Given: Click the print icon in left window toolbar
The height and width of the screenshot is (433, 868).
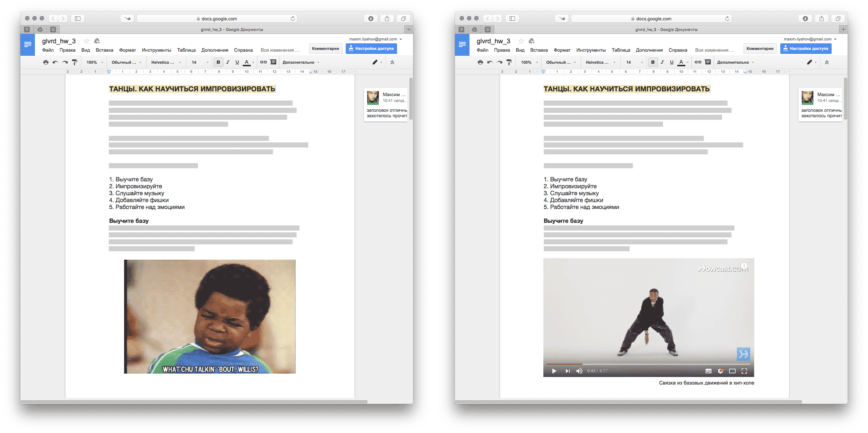Looking at the screenshot, I should click(46, 62).
